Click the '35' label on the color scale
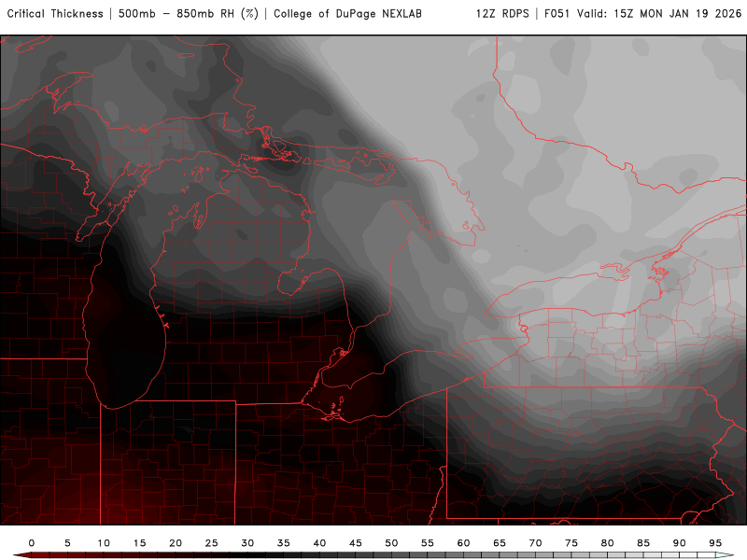The width and height of the screenshot is (747, 560). (284, 543)
